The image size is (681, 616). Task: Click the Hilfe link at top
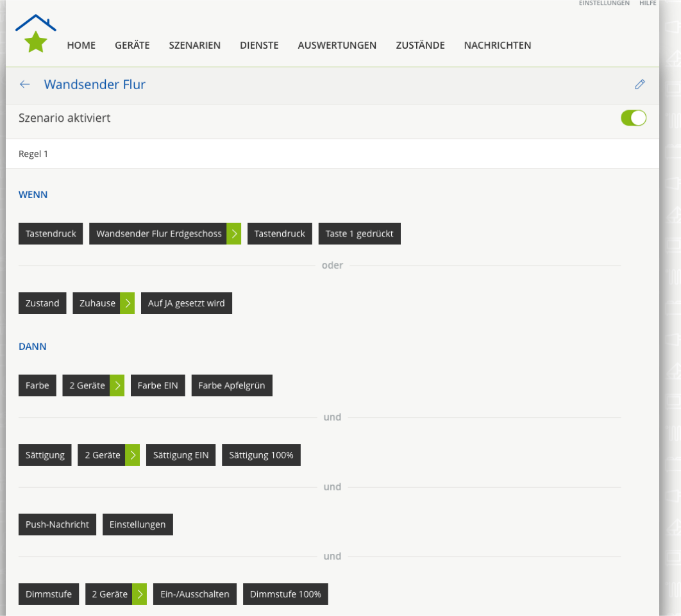click(648, 3)
